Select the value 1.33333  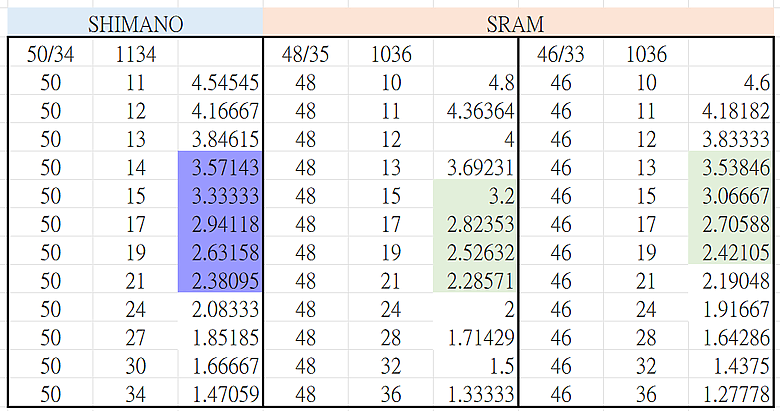476,394
